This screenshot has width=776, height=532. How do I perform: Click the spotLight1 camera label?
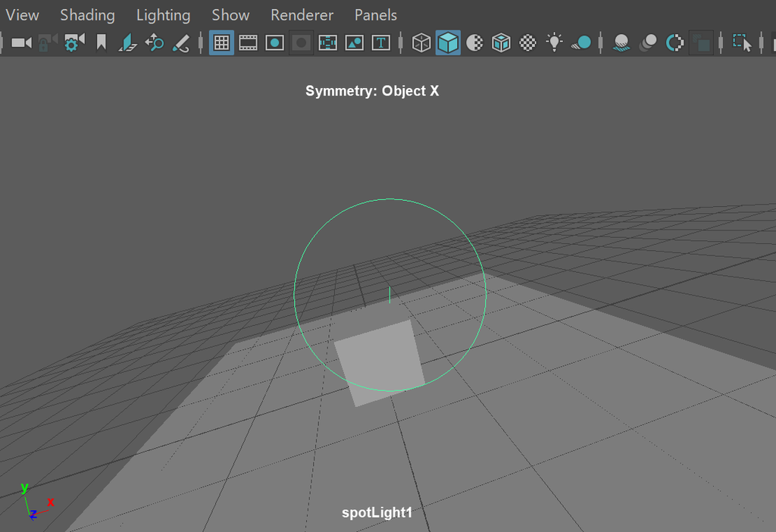pyautogui.click(x=377, y=513)
